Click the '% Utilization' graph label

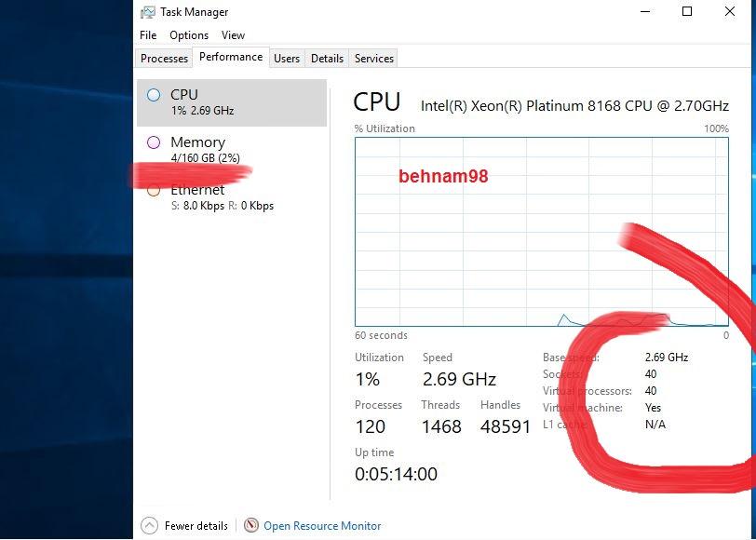[x=385, y=128]
